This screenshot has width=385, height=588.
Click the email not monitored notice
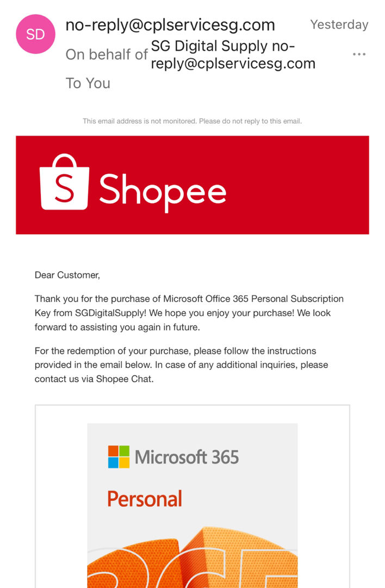192,121
